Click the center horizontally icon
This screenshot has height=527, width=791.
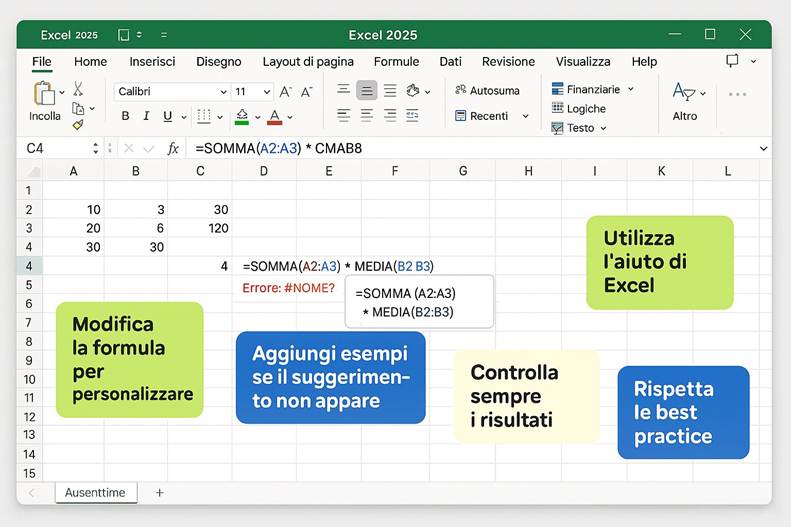(367, 115)
